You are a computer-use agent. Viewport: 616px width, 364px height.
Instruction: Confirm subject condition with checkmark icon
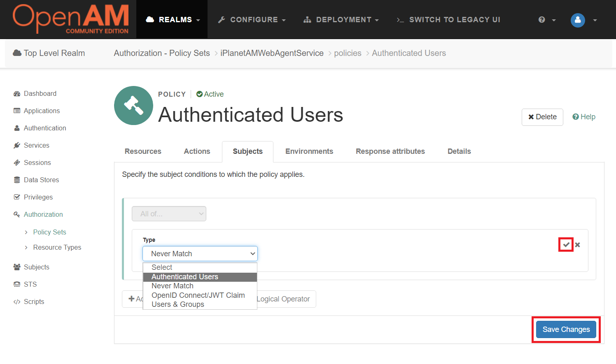pos(566,245)
